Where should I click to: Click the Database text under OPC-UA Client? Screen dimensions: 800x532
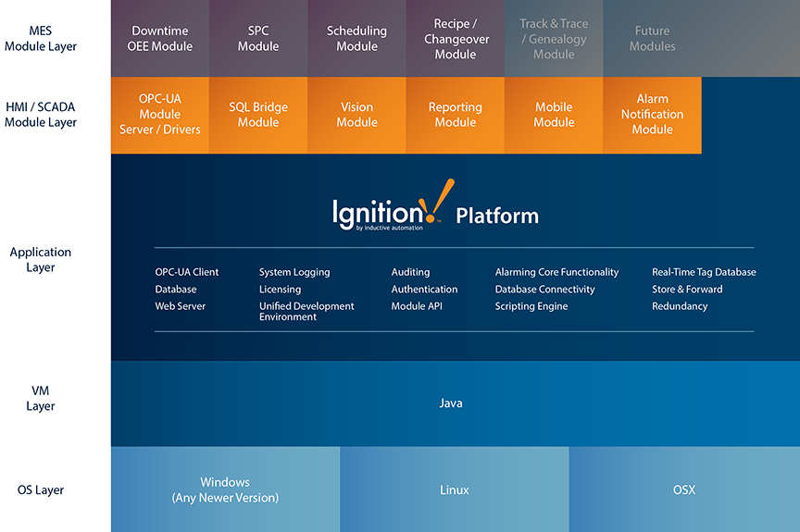tap(176, 289)
